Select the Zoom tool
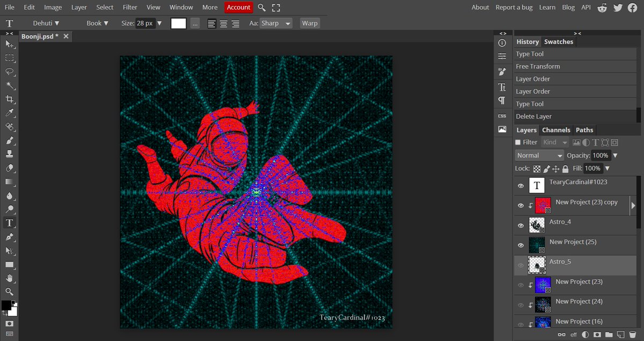Viewport: 644px width, 341px height. tap(10, 292)
